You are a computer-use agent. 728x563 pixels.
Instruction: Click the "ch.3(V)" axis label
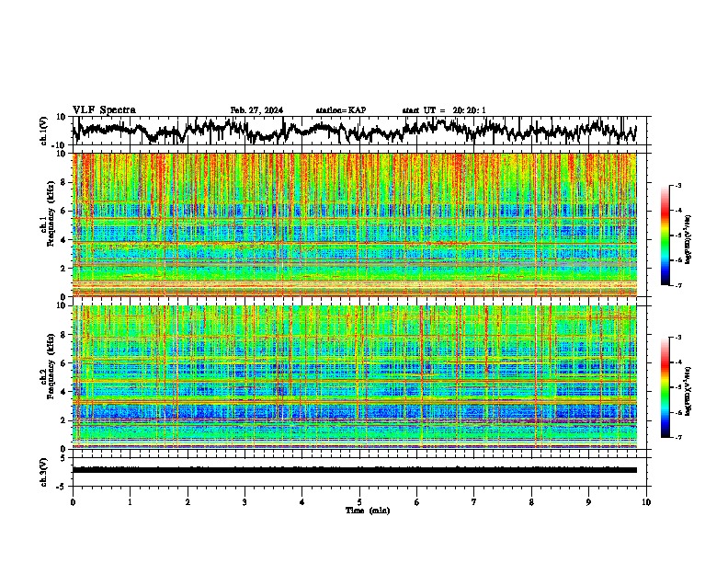43,472
